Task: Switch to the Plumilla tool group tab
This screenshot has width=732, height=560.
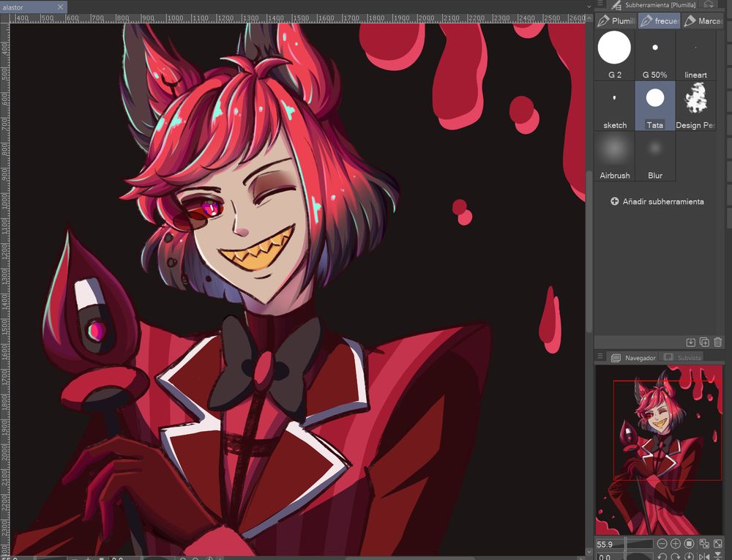Action: tap(616, 21)
